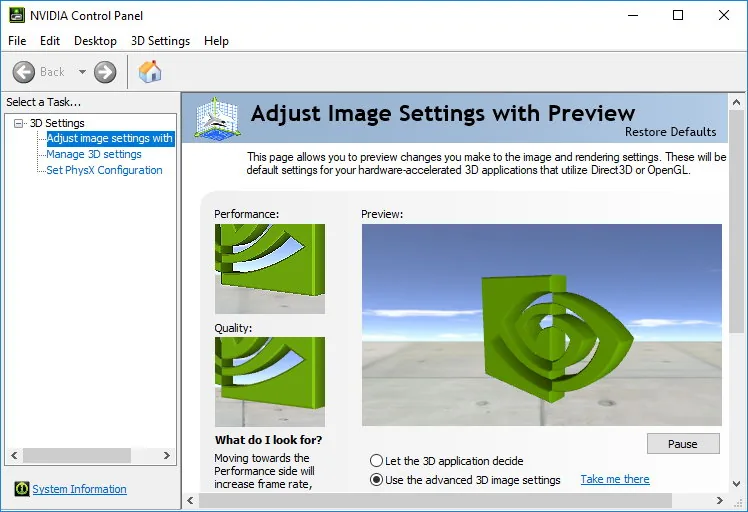Click the Back arrow icon

click(x=23, y=72)
